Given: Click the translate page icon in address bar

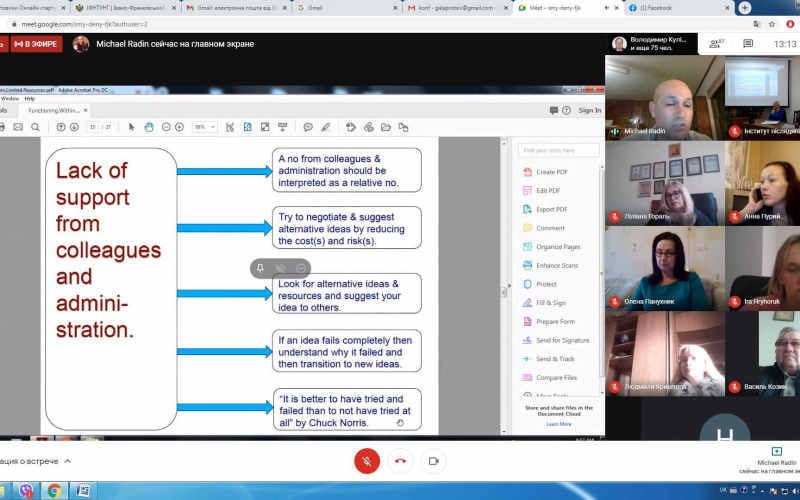Looking at the screenshot, I should pyautogui.click(x=757, y=24).
